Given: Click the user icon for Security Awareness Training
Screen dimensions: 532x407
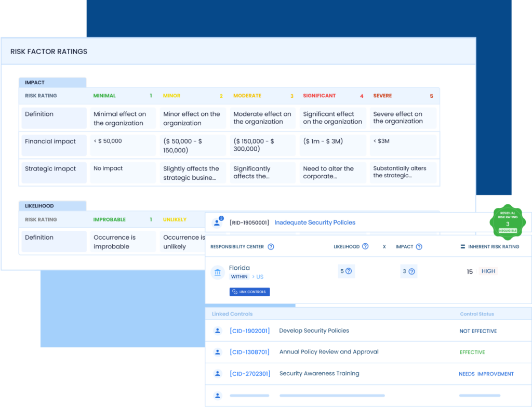Looking at the screenshot, I should (x=218, y=374).
